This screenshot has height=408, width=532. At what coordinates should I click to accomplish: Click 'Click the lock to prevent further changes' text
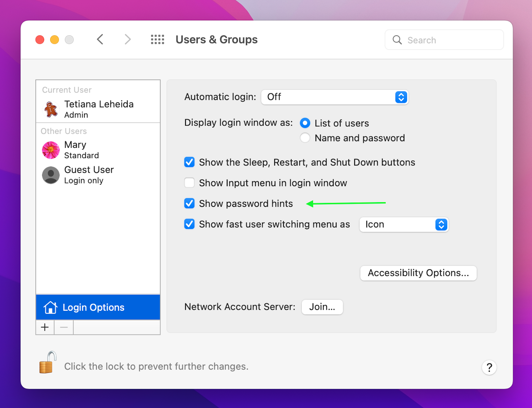coord(156,366)
